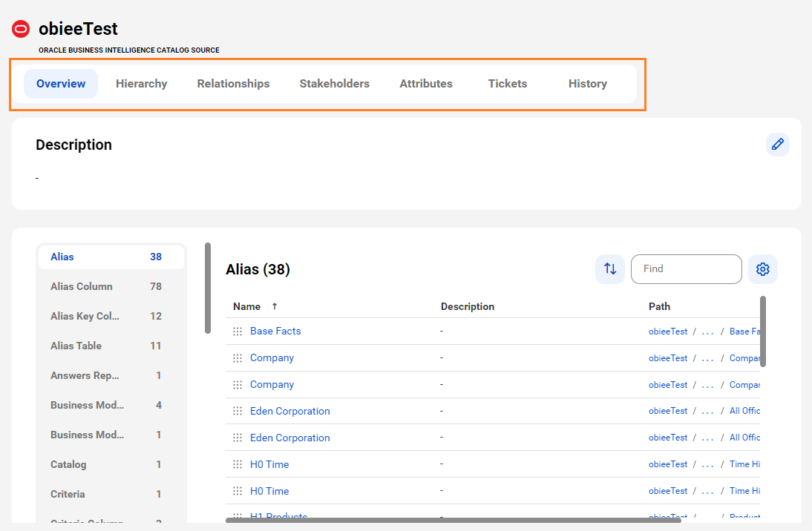Screen dimensions: 812x531
Task: Click the Description column header
Action: [468, 306]
